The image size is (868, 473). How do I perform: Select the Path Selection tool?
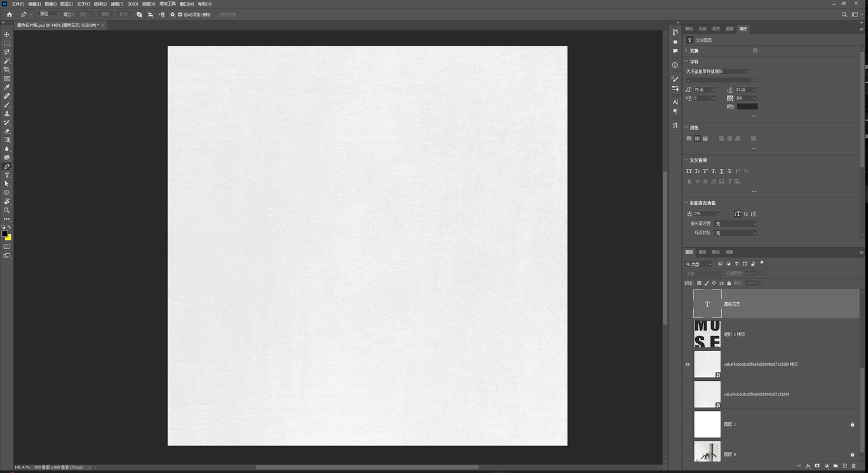(7, 183)
